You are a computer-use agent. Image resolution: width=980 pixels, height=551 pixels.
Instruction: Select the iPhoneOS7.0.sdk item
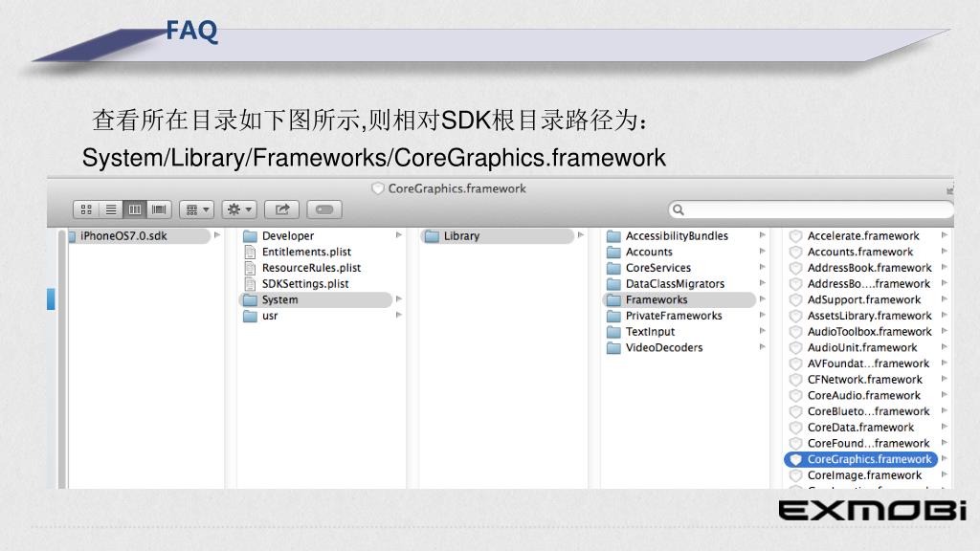point(139,235)
